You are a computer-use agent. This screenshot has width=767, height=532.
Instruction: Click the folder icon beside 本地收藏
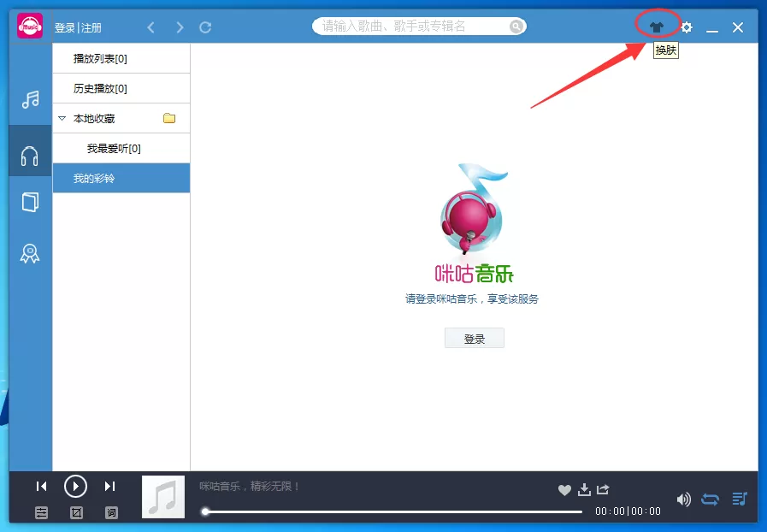click(169, 118)
